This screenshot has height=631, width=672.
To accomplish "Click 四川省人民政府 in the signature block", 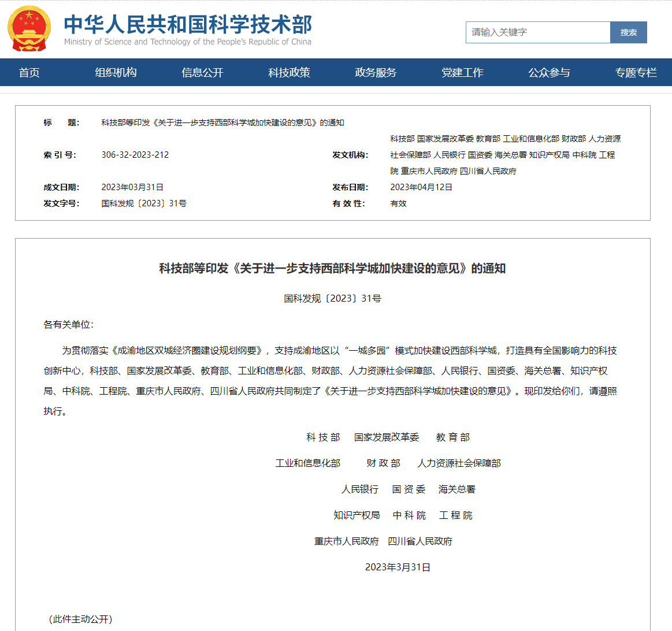I will [420, 541].
